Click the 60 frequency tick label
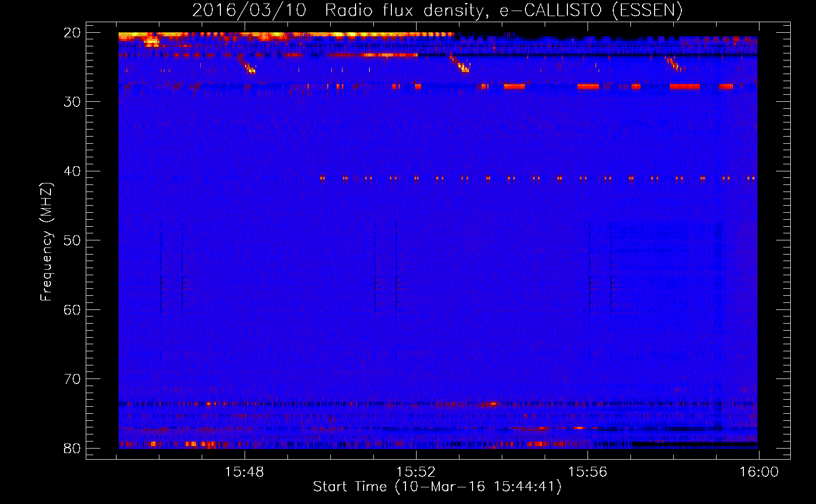The image size is (816, 504). pyautogui.click(x=72, y=309)
